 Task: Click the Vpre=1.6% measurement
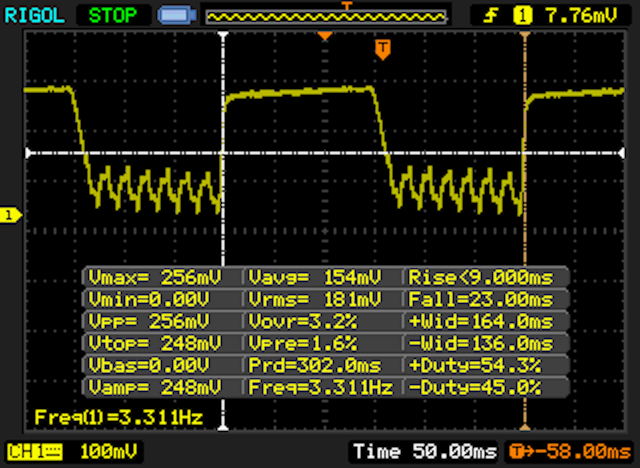tap(302, 343)
